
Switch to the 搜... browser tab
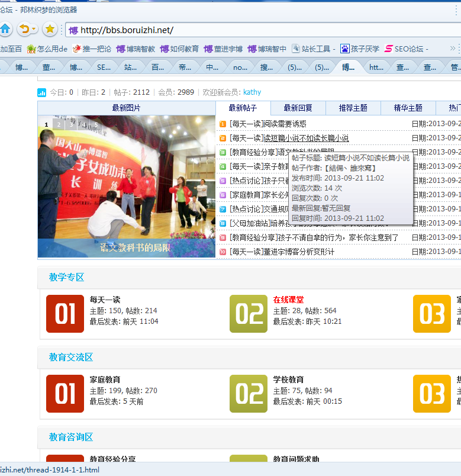(x=266, y=67)
